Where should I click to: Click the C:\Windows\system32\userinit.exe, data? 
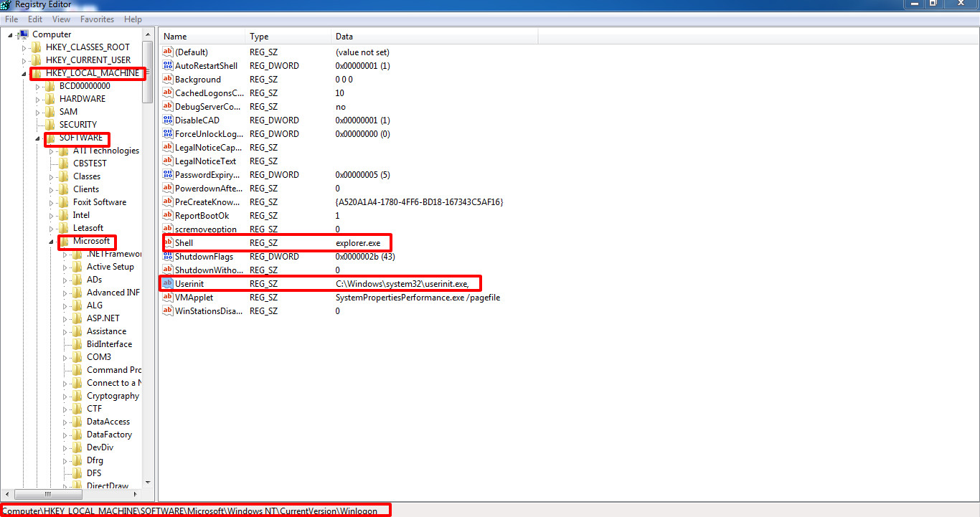click(402, 284)
